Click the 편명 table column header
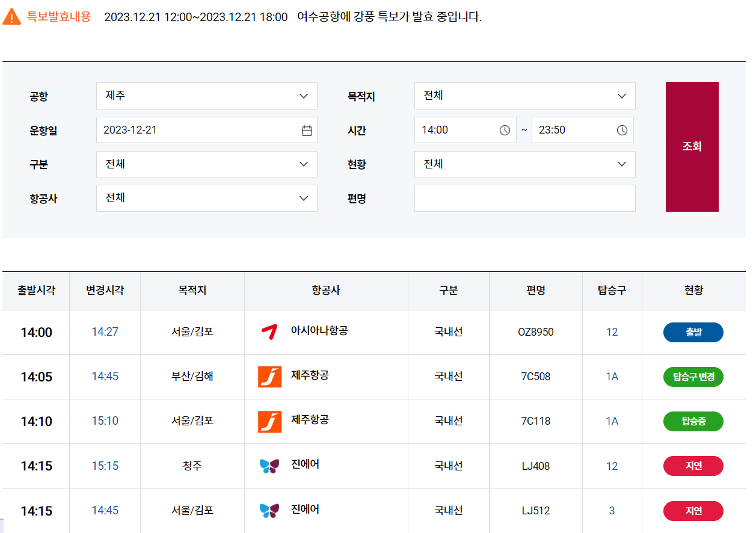Image resolution: width=756 pixels, height=533 pixels. 536,291
